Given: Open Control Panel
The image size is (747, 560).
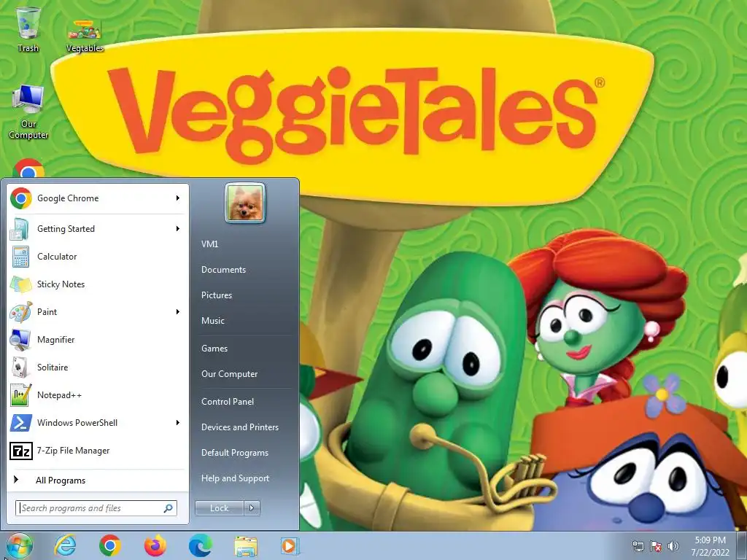Looking at the screenshot, I should (228, 402).
